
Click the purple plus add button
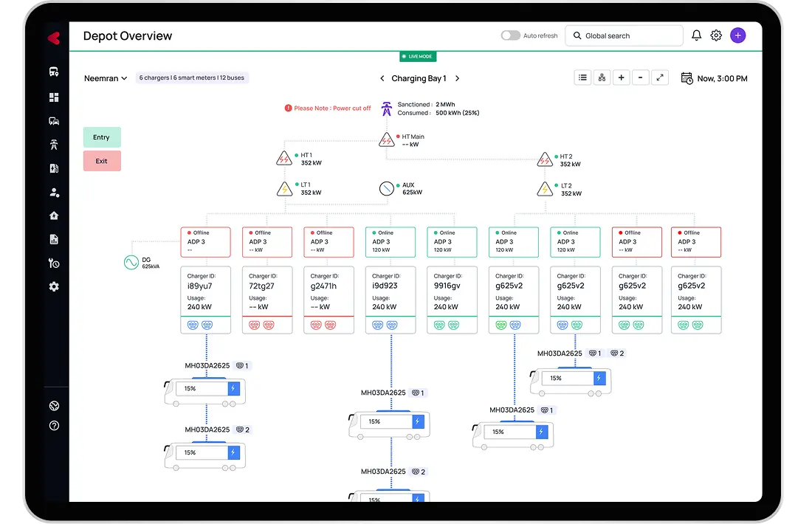737,35
